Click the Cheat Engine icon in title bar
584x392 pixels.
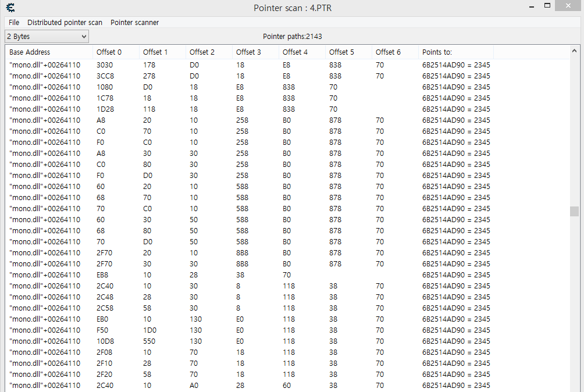coord(10,8)
